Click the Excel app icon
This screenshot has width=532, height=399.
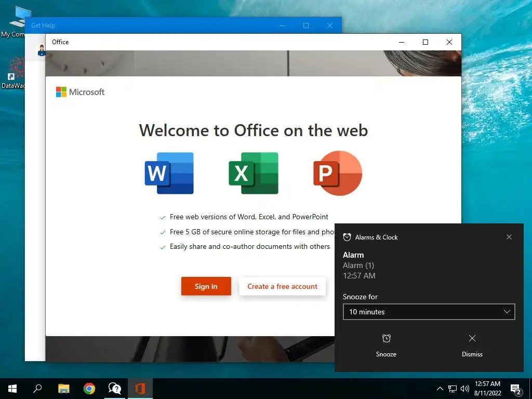click(254, 173)
